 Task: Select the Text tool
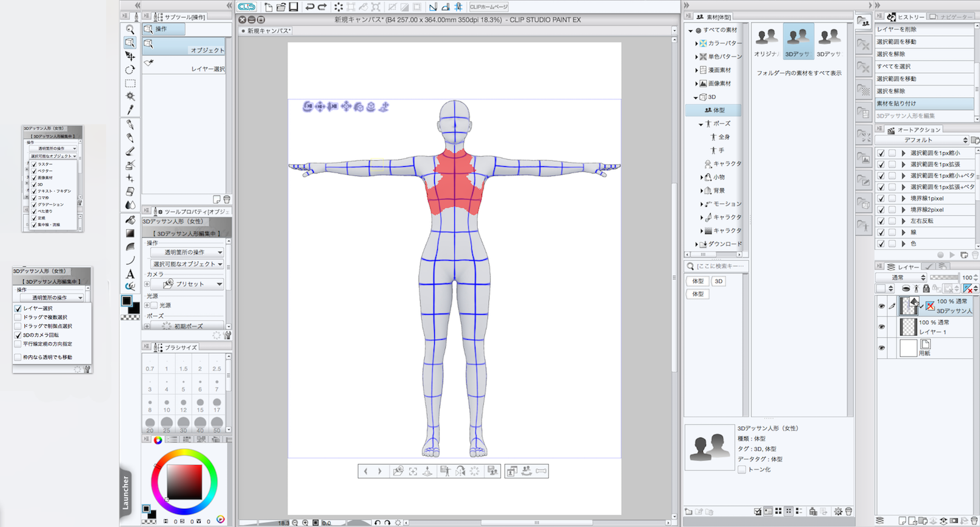(x=130, y=274)
